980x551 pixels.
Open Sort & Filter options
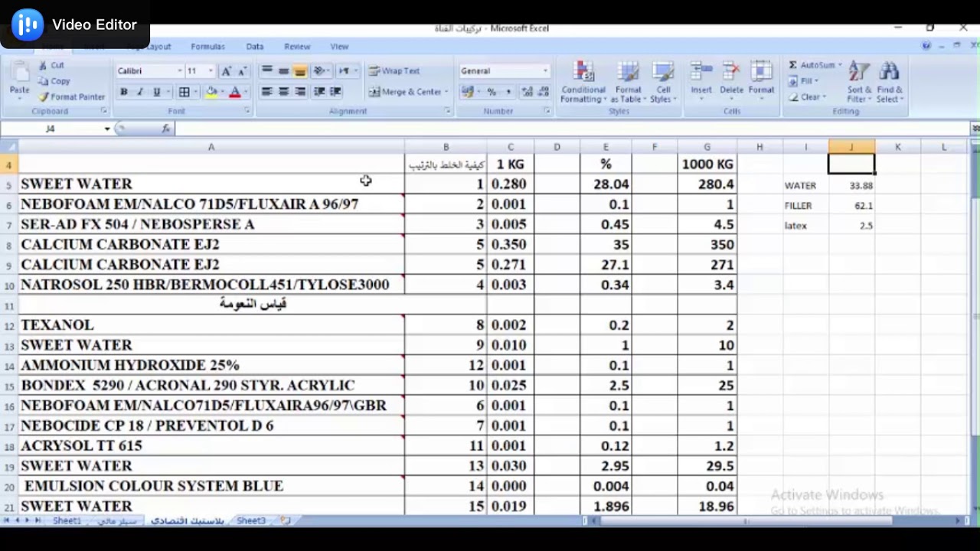tap(859, 82)
